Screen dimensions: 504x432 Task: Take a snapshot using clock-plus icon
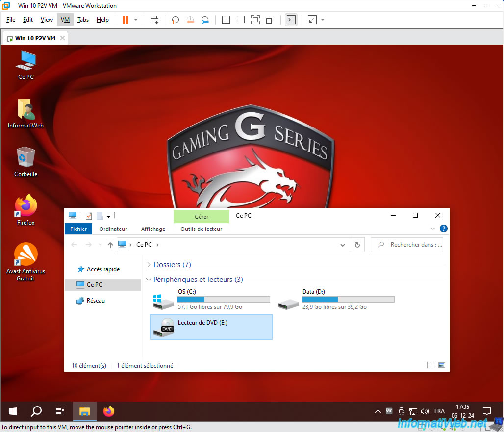175,20
